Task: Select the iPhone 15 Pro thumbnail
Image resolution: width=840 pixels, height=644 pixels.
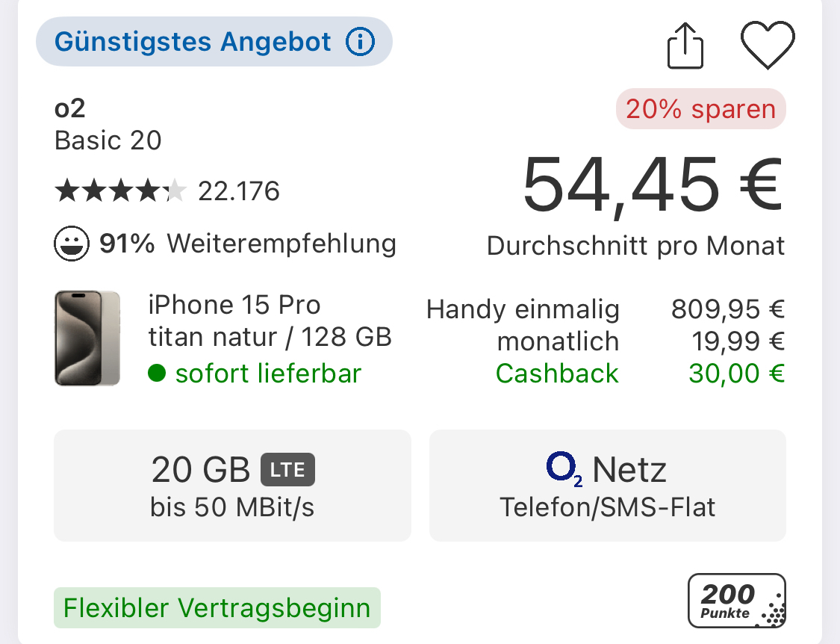Action: pos(87,338)
